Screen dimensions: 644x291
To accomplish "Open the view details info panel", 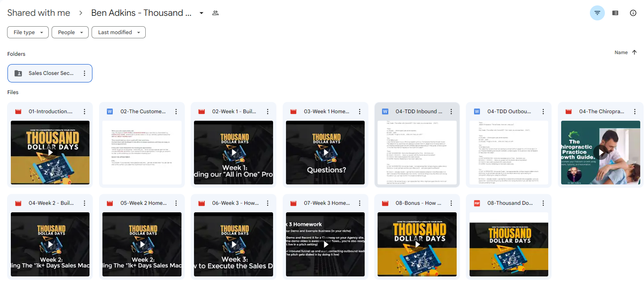I will 633,13.
